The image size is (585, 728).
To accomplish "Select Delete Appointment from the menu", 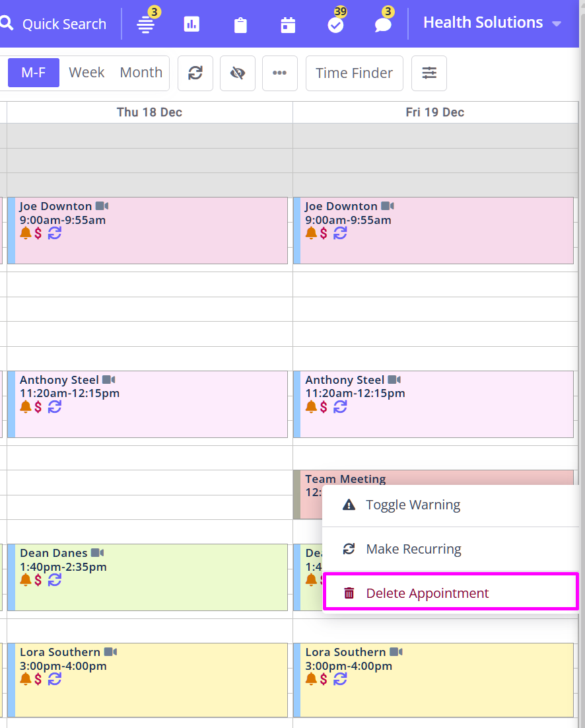I will [x=427, y=593].
